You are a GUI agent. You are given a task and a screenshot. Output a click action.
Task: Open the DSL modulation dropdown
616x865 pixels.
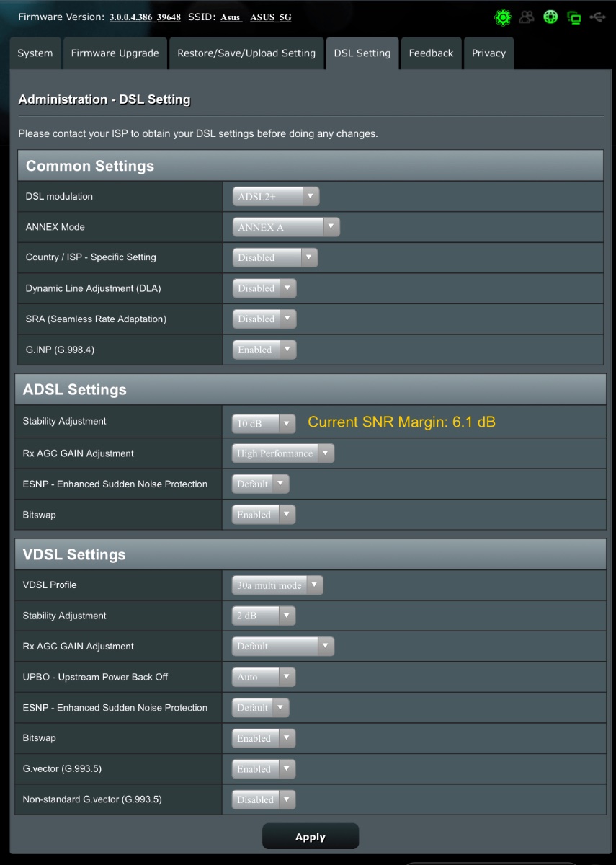[x=275, y=196]
